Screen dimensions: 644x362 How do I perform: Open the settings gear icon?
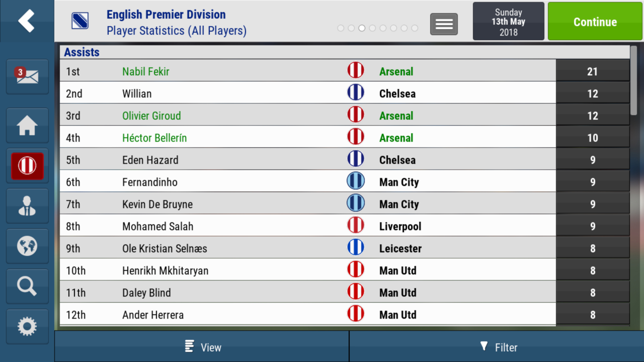click(27, 327)
